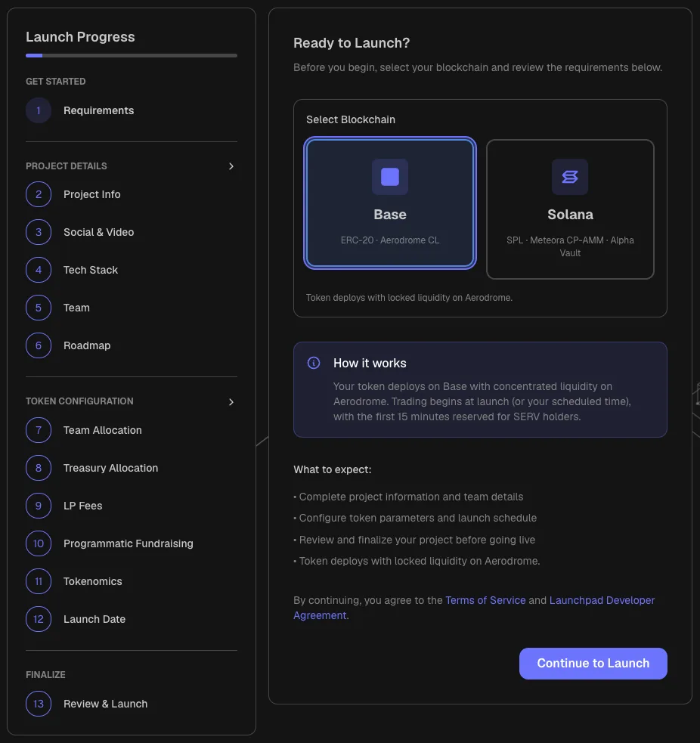
Task: Select the Base blockchain card
Action: 390,203
